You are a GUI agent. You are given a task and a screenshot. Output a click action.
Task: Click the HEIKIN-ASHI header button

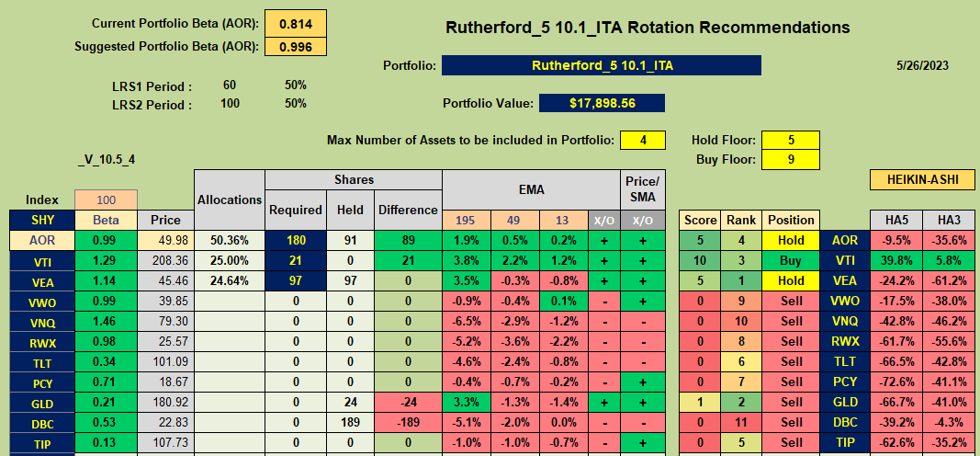coord(922,179)
